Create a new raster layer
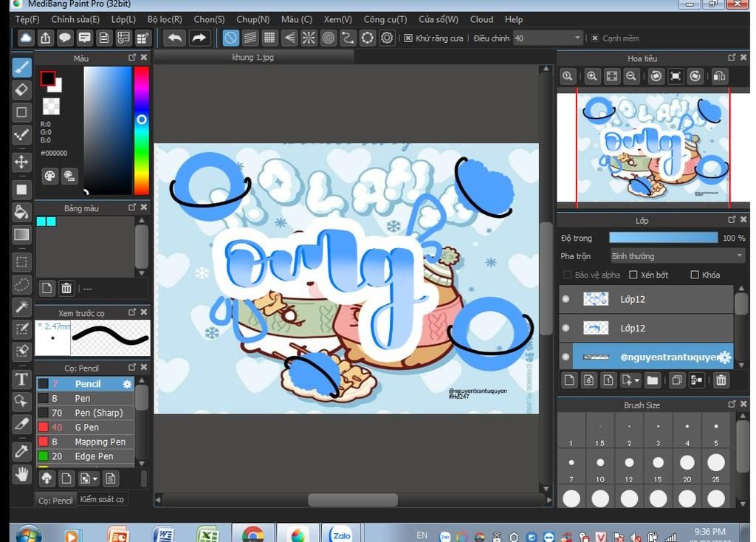The width and height of the screenshot is (756, 542). click(569, 380)
